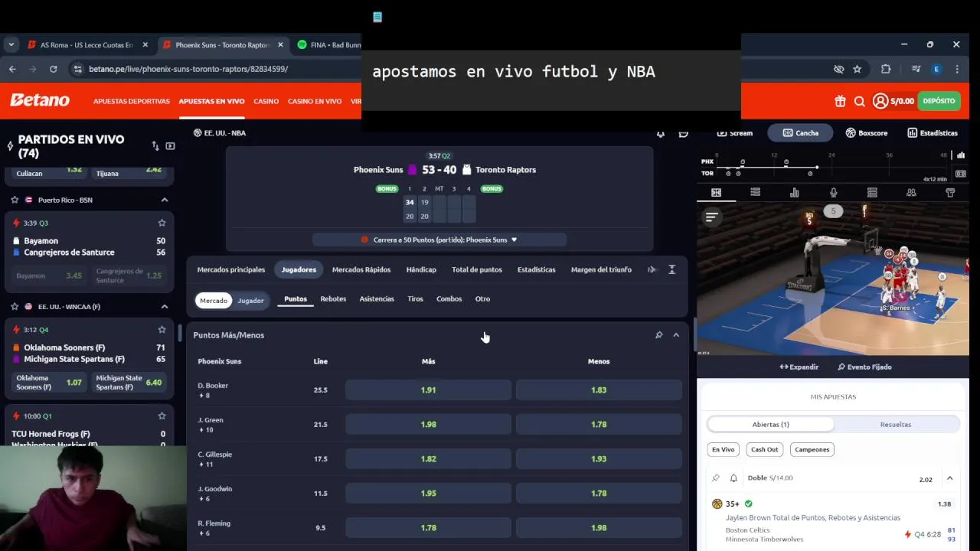This screenshot has height=551, width=980.
Task: Switch to Mercados Rápidos tab
Action: 361,269
